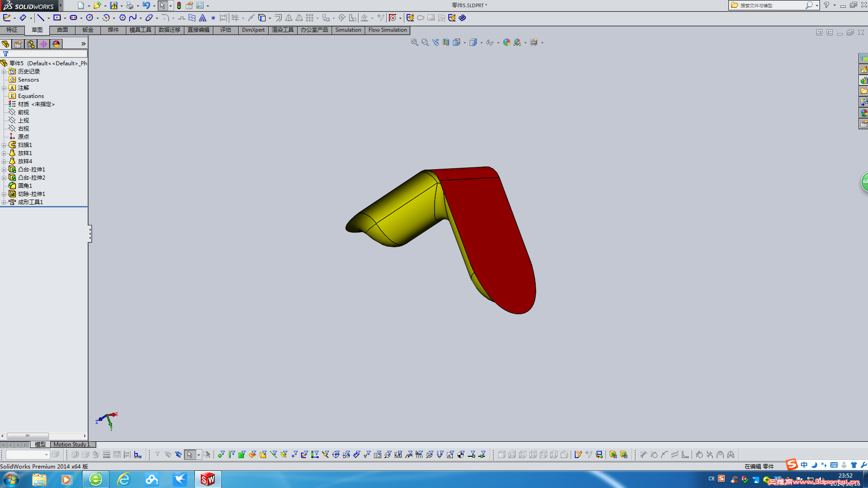
Task: Open the View Orientation dropdown arrow
Action: tap(465, 43)
